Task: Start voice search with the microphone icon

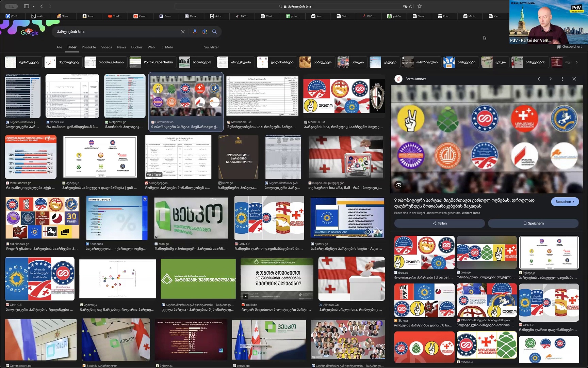Action: [195, 32]
